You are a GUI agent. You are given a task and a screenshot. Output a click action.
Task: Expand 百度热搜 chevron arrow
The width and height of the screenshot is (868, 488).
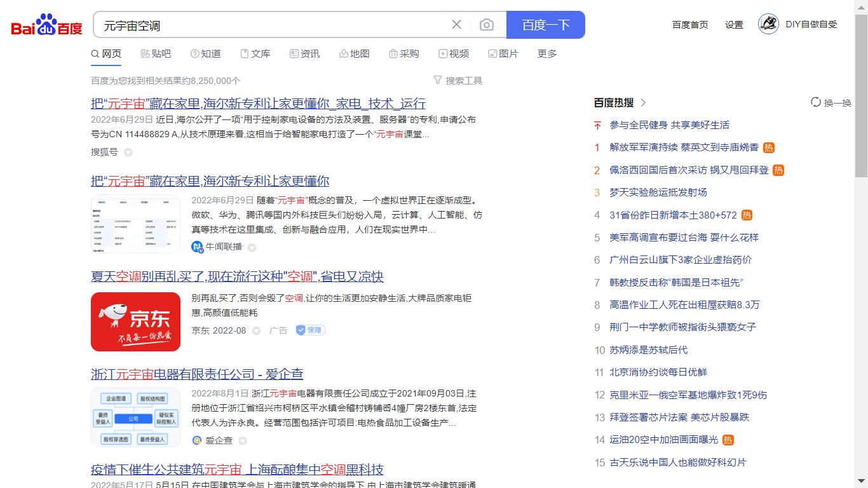point(643,103)
